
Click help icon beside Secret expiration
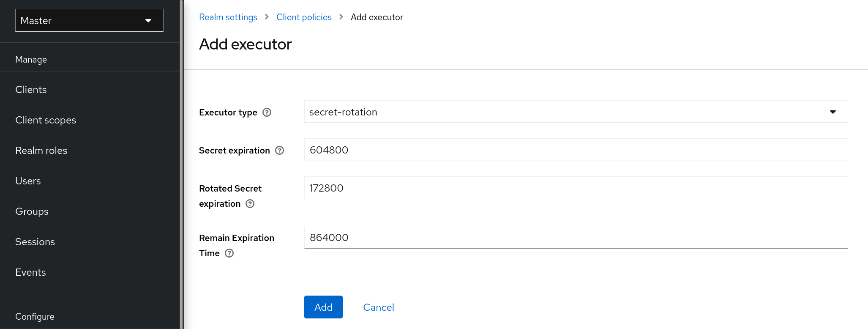279,151
